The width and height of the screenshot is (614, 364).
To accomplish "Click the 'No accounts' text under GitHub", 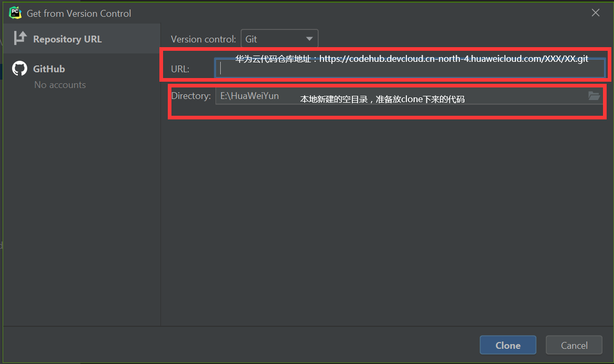I will pos(60,85).
